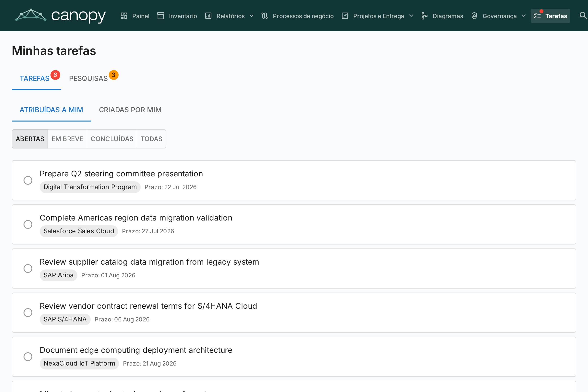
Task: Switch to CRIADAS POR MIM tab
Action: click(x=130, y=110)
